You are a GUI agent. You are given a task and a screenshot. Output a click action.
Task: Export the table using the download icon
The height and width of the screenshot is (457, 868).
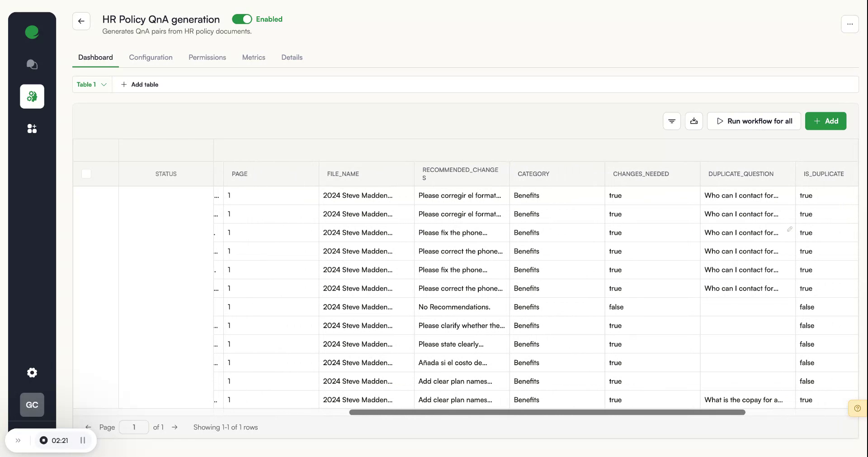tap(694, 121)
